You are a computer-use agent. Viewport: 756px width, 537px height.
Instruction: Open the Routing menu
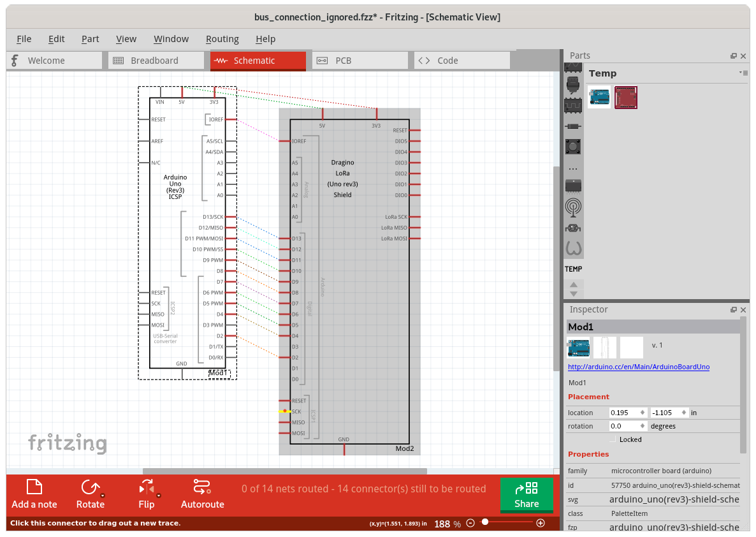coord(222,39)
